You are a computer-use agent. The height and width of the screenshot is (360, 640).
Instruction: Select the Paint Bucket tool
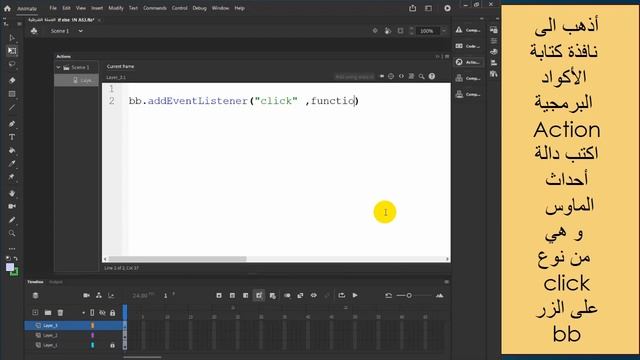coord(12,151)
